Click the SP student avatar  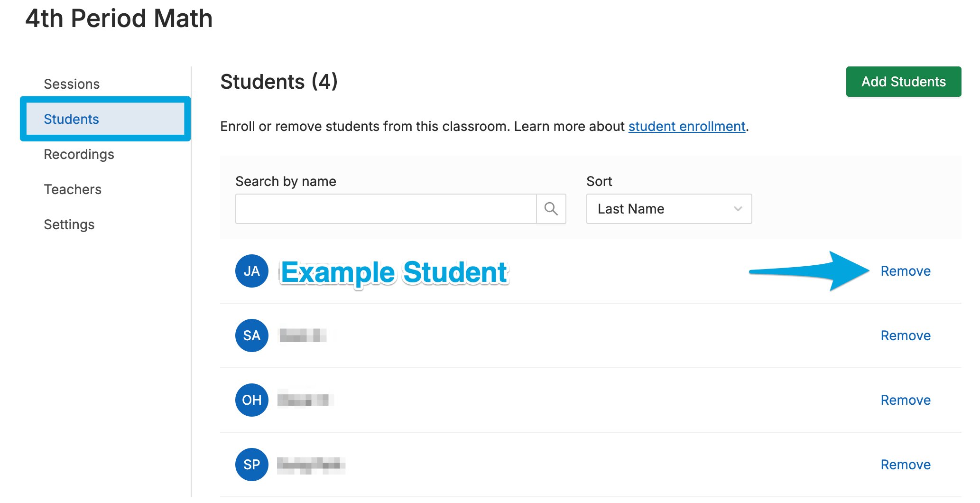pos(252,465)
